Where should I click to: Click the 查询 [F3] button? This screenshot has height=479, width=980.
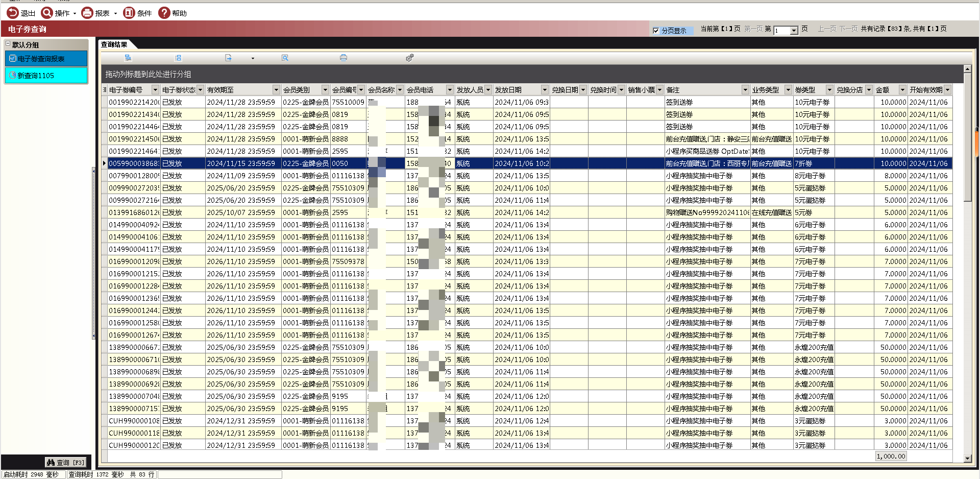[65, 462]
